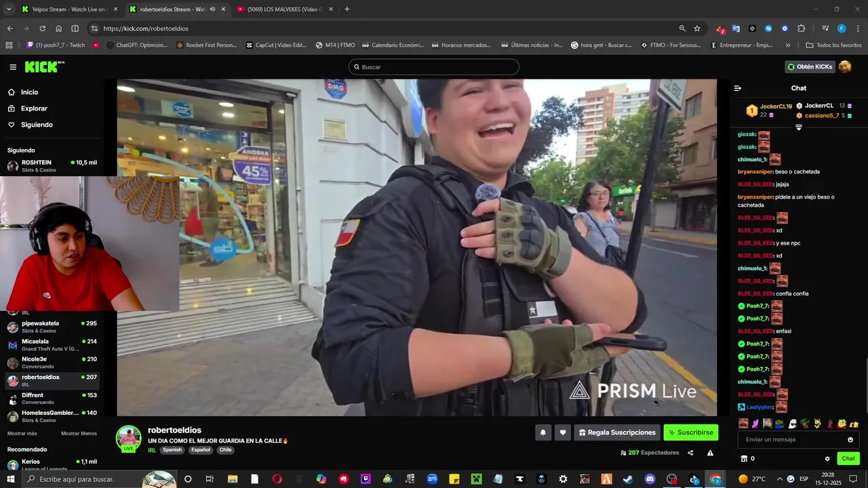Open Chrome media control icon
868x488 pixels.
(x=825, y=28)
